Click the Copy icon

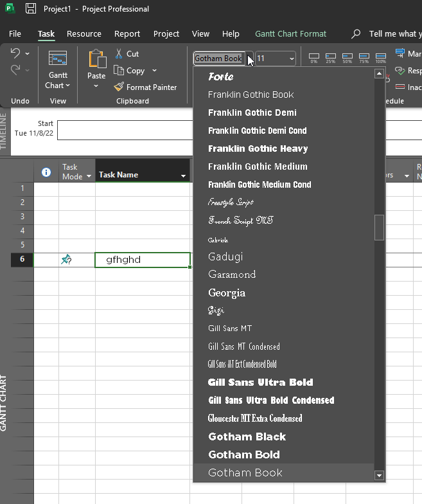point(118,71)
